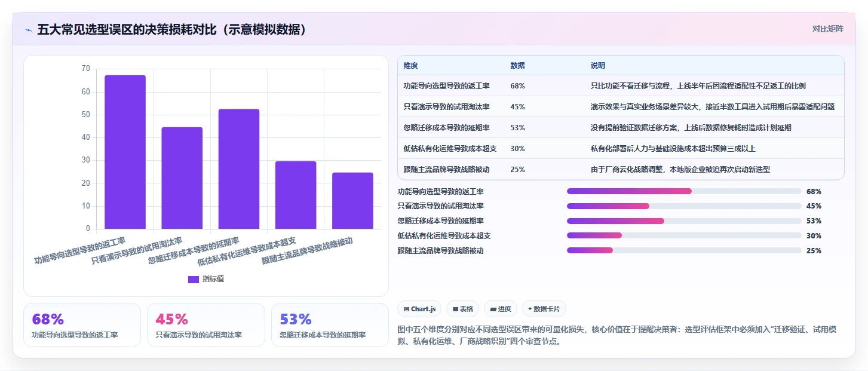Click the 数据 column header
Viewport: 868px width, 371px height.
coord(517,66)
